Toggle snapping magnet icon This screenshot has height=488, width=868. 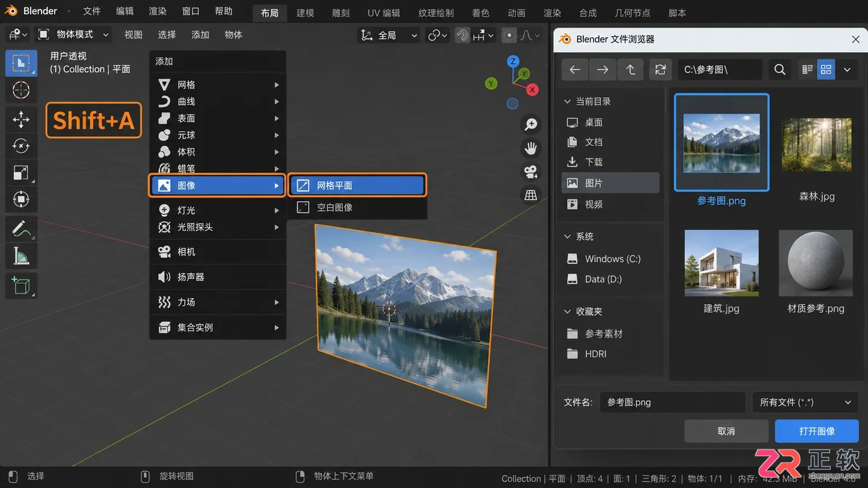(x=462, y=36)
